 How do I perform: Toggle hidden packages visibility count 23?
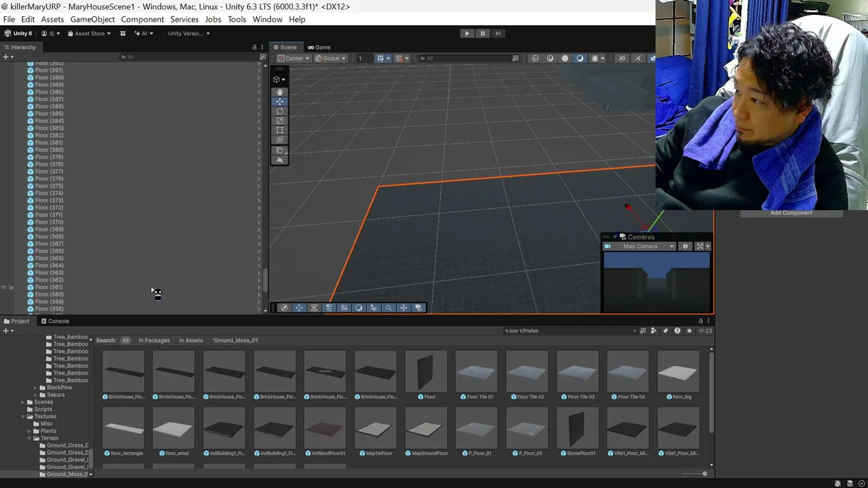point(705,331)
